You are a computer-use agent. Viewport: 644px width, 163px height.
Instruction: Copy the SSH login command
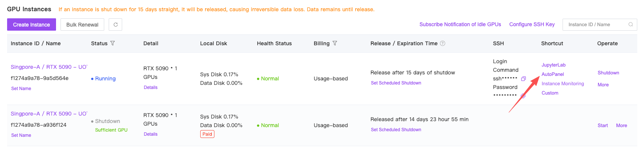click(523, 79)
